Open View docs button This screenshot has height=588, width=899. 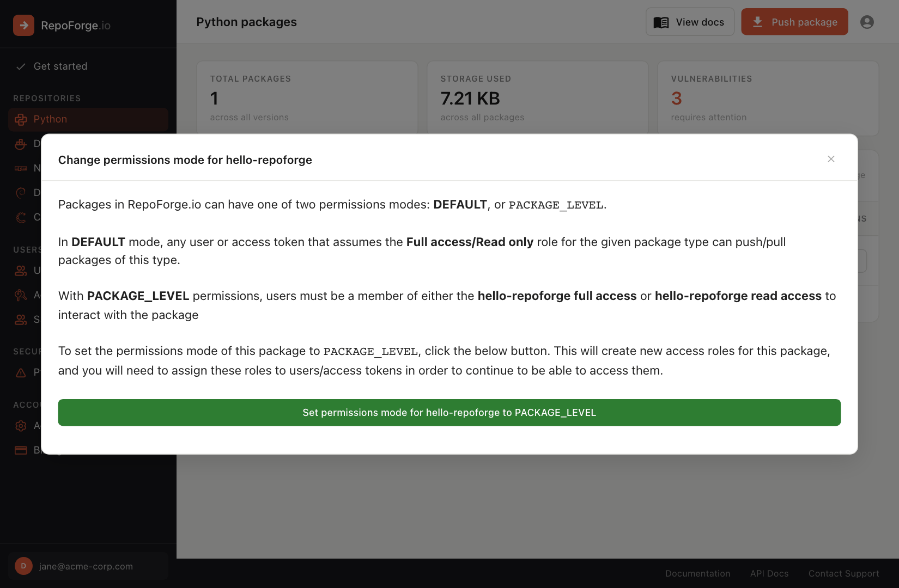pyautogui.click(x=690, y=22)
